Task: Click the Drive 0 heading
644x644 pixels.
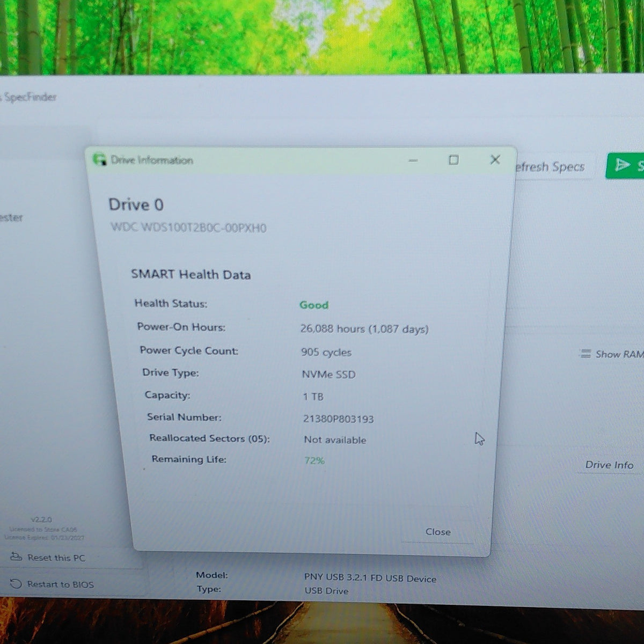Action: pos(136,204)
